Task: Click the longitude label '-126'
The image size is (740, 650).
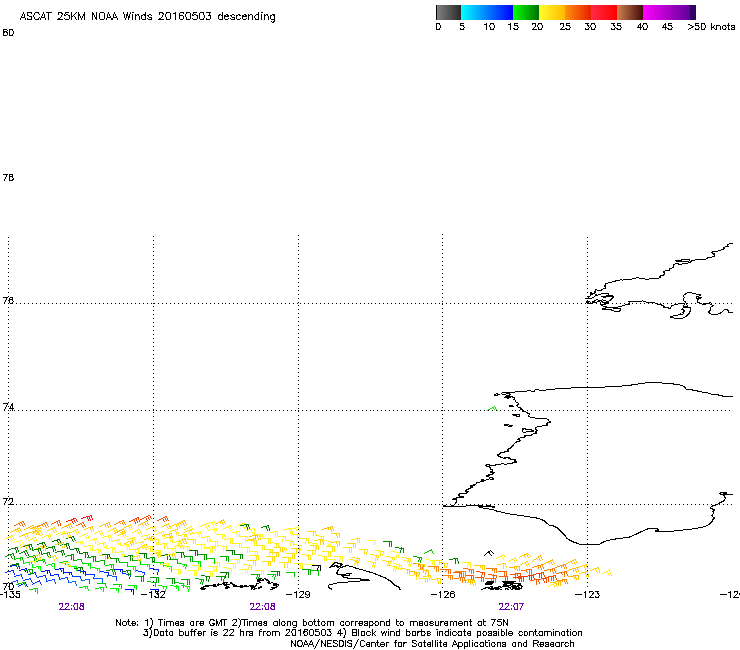Action: pyautogui.click(x=443, y=594)
